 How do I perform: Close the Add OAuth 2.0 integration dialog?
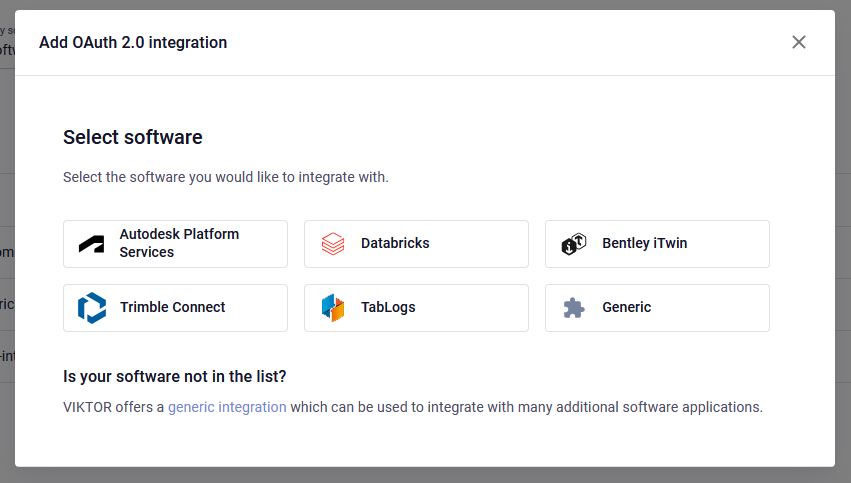click(798, 42)
